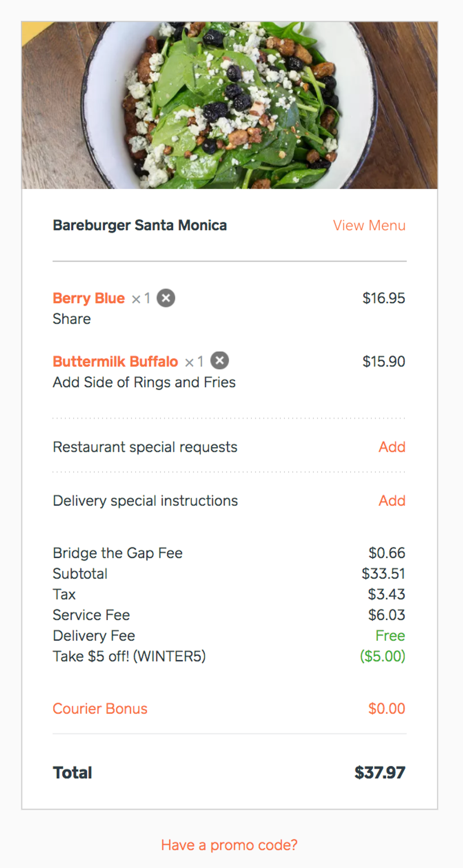Open the Berry Blue item details

[89, 298]
